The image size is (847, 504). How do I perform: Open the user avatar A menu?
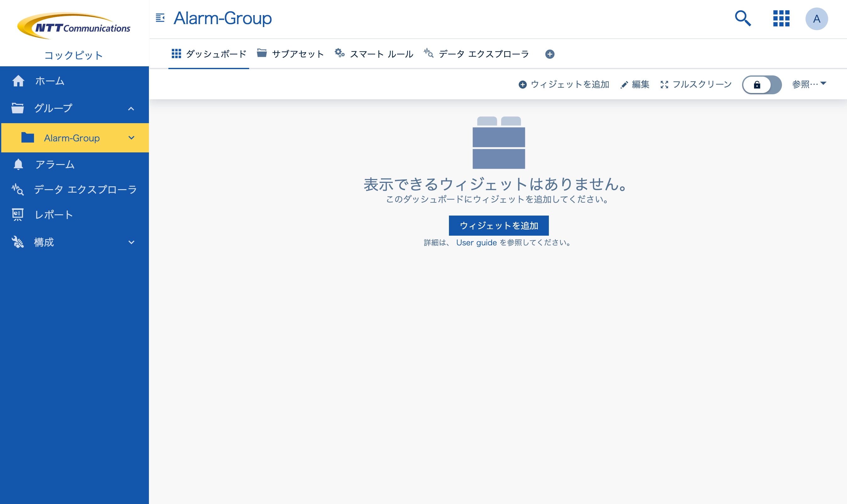817,19
